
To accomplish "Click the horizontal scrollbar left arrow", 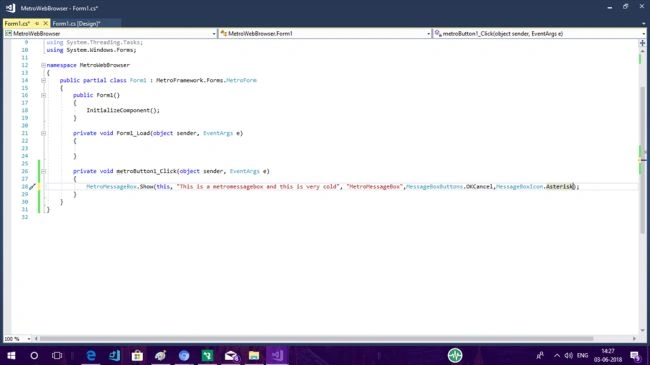I will (x=36, y=339).
